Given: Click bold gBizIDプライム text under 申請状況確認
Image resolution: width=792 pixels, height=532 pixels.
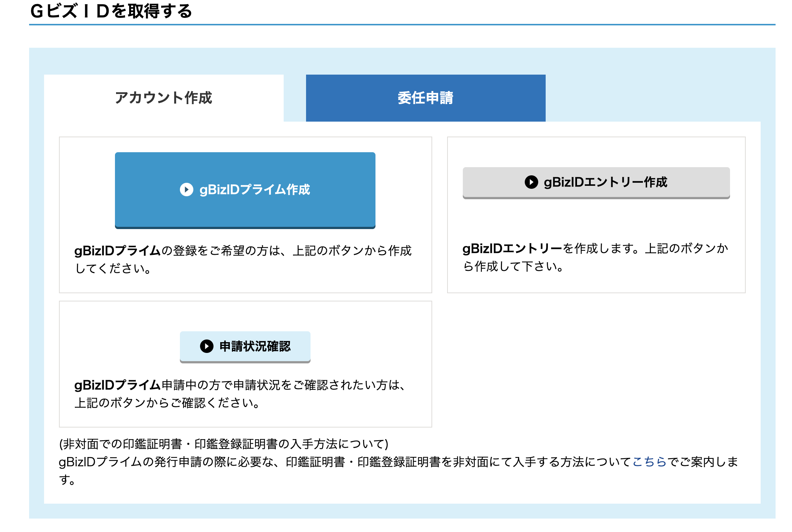Looking at the screenshot, I should [x=117, y=385].
